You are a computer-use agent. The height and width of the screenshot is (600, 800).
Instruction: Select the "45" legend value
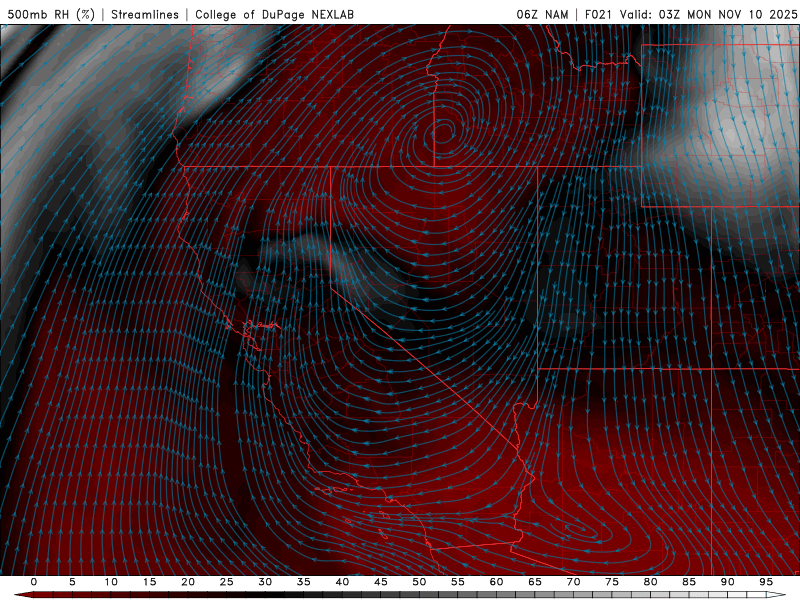(381, 582)
